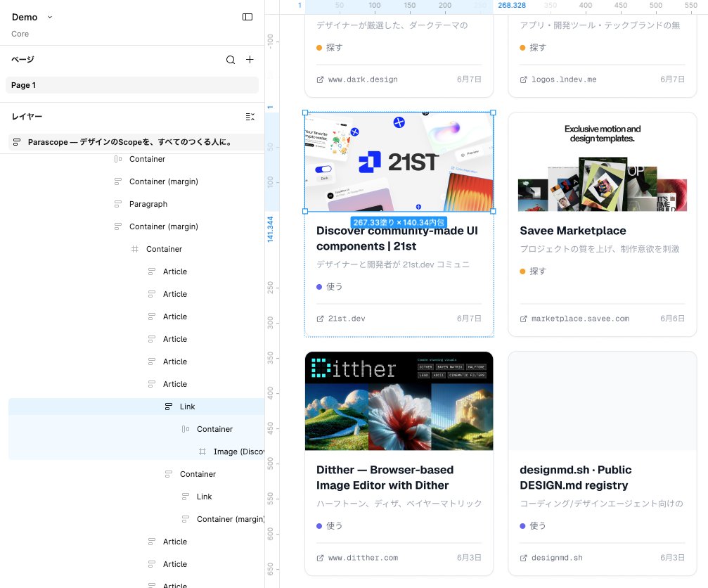Click the Parascope frame layer icon
The width and height of the screenshot is (708, 588).
point(17,142)
